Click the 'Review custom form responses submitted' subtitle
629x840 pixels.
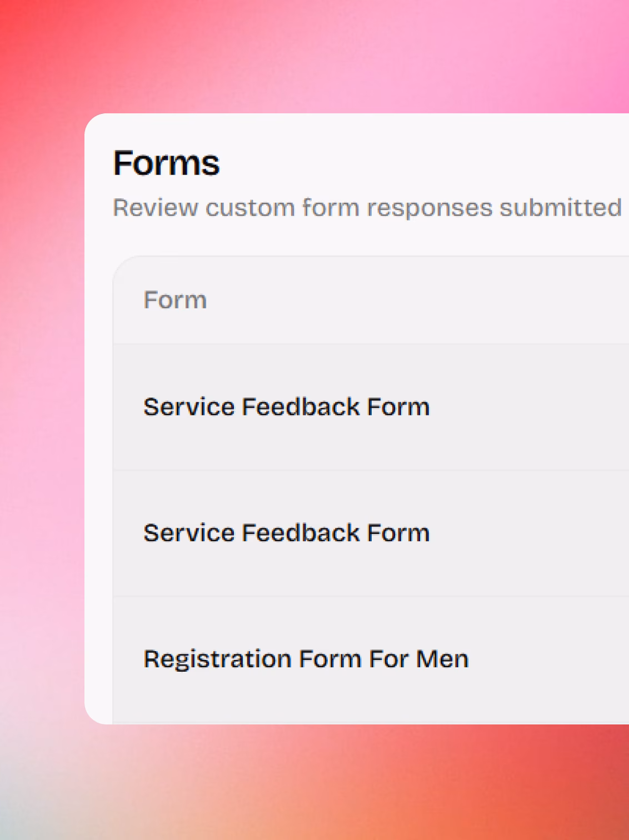coord(367,208)
